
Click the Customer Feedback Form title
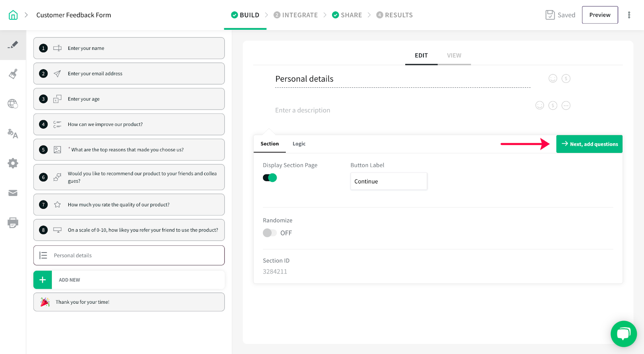(74, 15)
